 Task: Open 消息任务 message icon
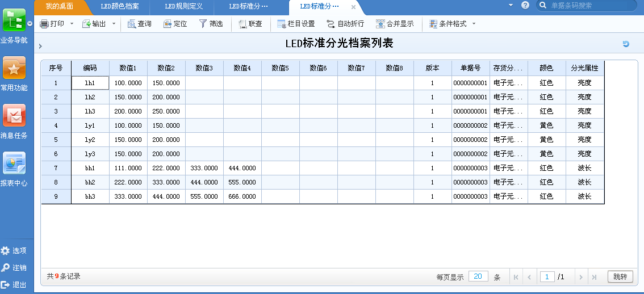tap(14, 116)
